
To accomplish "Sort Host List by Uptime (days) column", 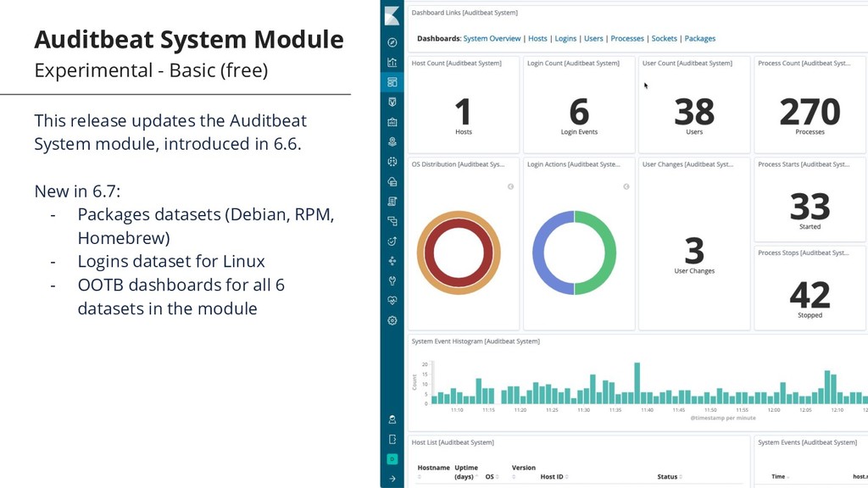I will point(466,472).
